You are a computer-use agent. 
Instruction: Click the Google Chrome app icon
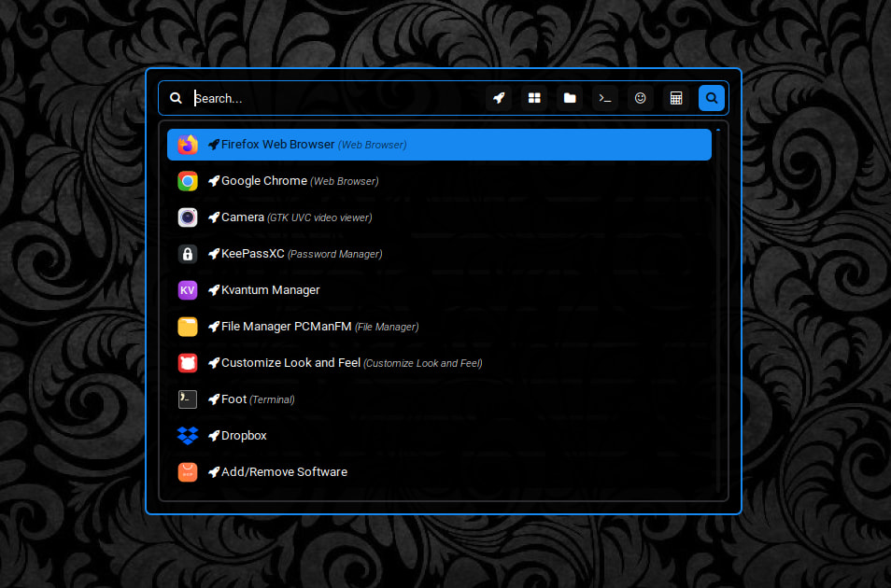[x=188, y=181]
